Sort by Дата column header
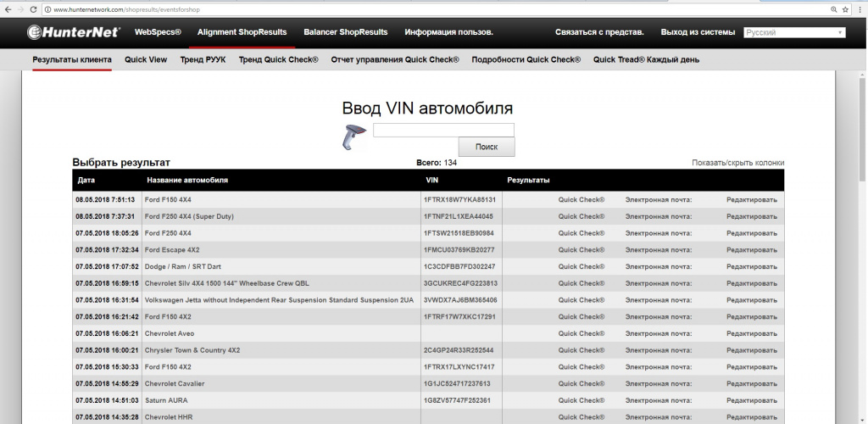 point(86,181)
